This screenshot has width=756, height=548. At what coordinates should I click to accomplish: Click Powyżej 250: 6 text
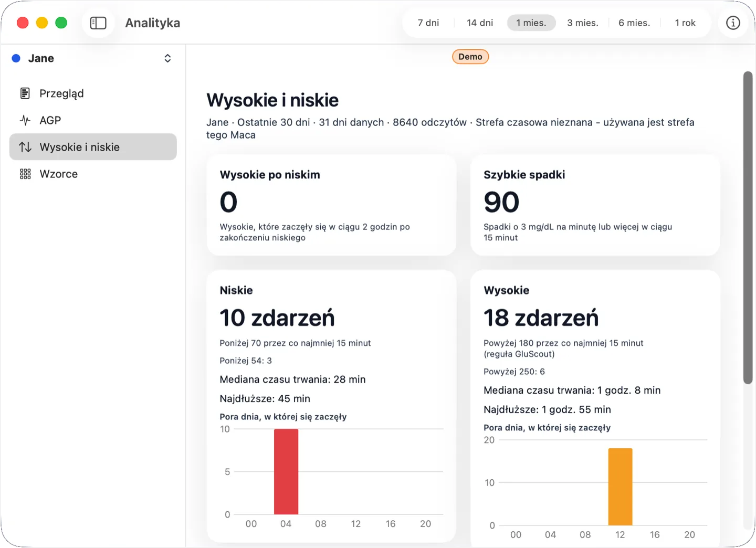[514, 372]
